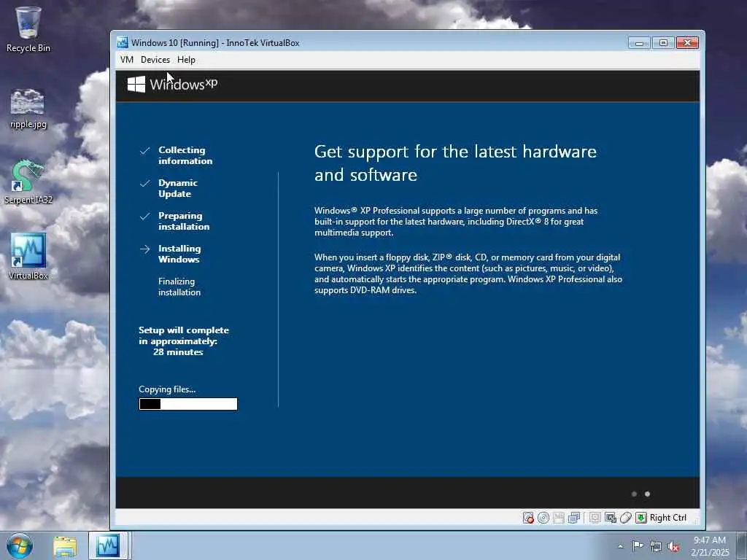Click the VirtualBox taskbar button
The image size is (747, 560).
(109, 545)
